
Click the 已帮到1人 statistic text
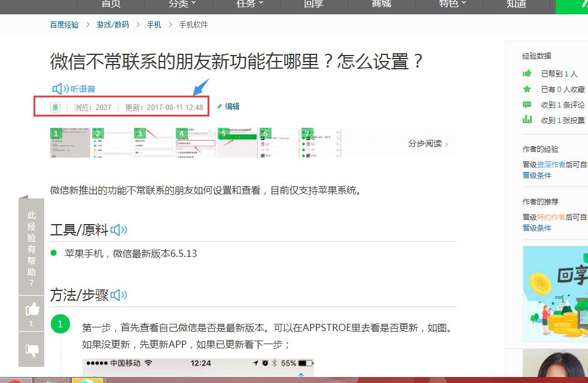pyautogui.click(x=559, y=74)
